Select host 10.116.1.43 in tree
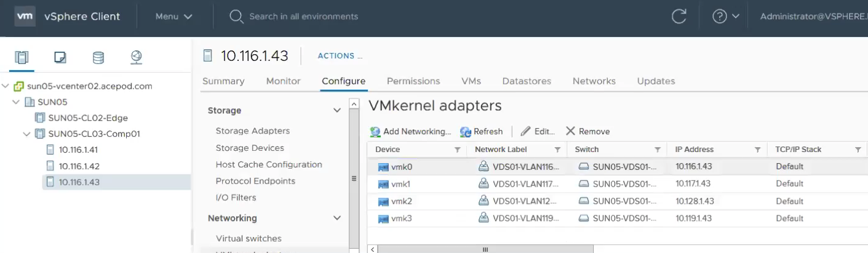 click(x=79, y=182)
